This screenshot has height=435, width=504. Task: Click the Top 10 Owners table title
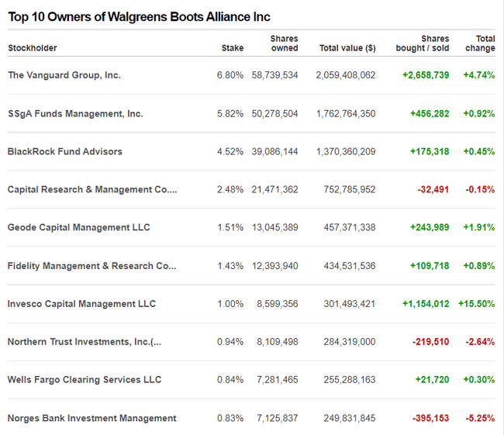139,16
